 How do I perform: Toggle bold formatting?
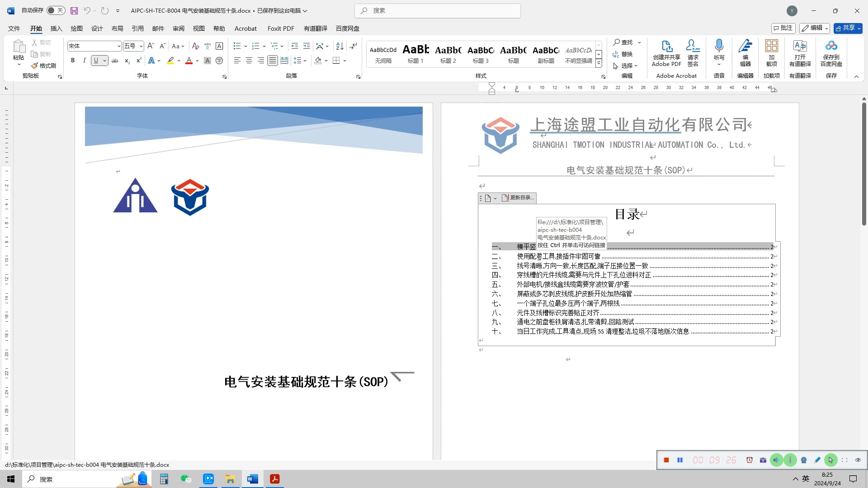pos(73,60)
